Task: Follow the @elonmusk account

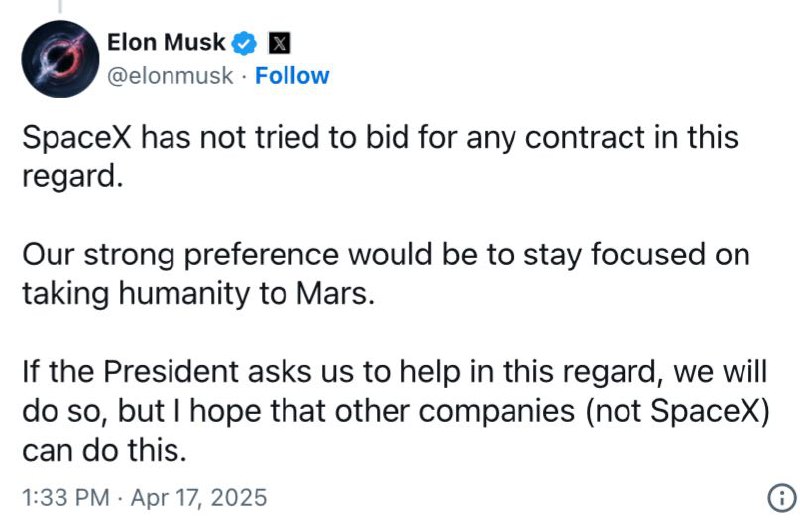Action: (x=292, y=76)
